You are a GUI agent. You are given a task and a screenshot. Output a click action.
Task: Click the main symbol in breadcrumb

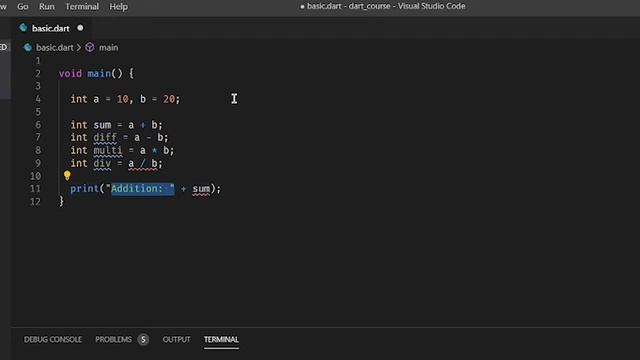pos(108,48)
